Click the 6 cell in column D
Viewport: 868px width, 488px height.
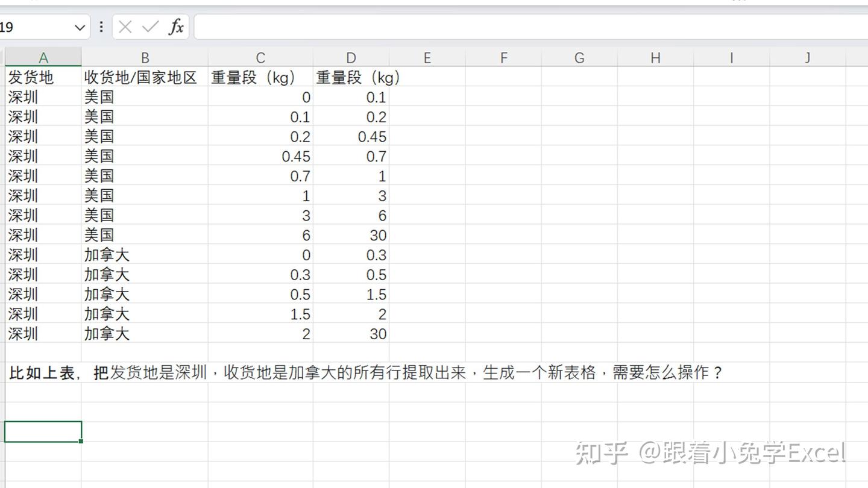351,215
